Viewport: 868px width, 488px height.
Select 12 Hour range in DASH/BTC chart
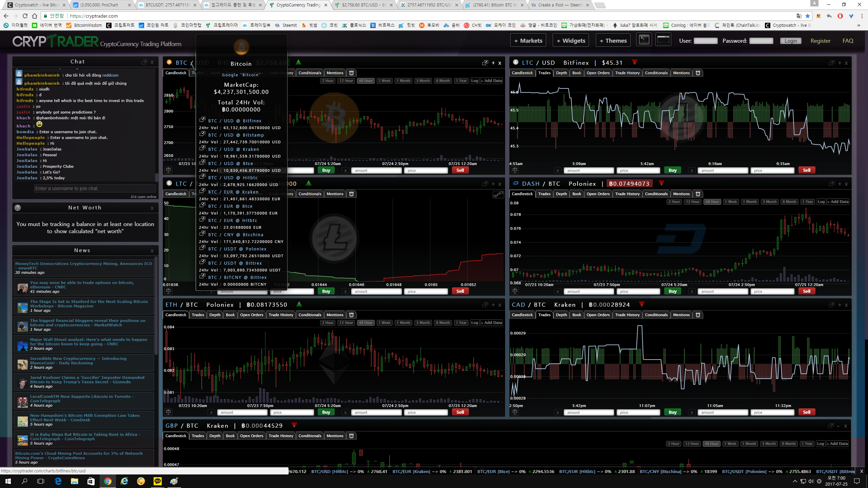point(692,202)
